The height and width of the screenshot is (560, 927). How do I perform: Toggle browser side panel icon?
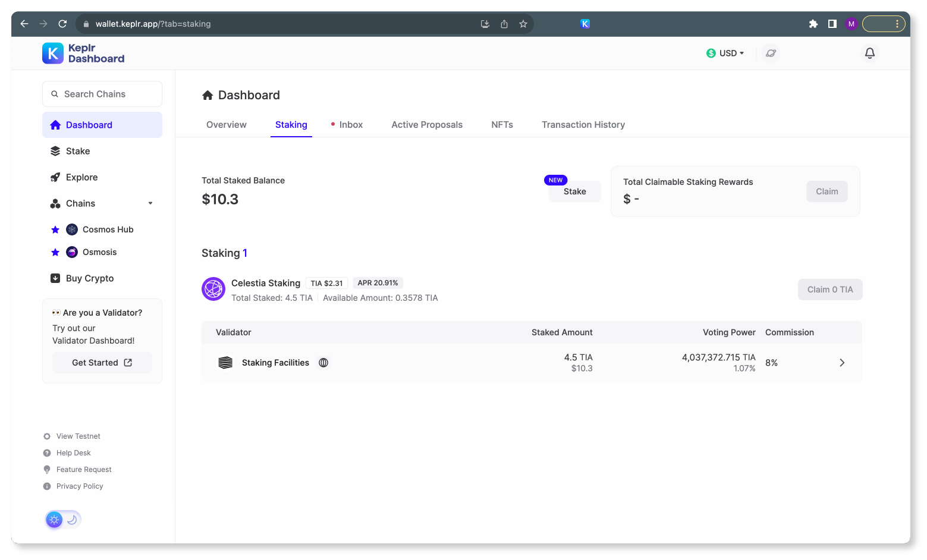[832, 24]
